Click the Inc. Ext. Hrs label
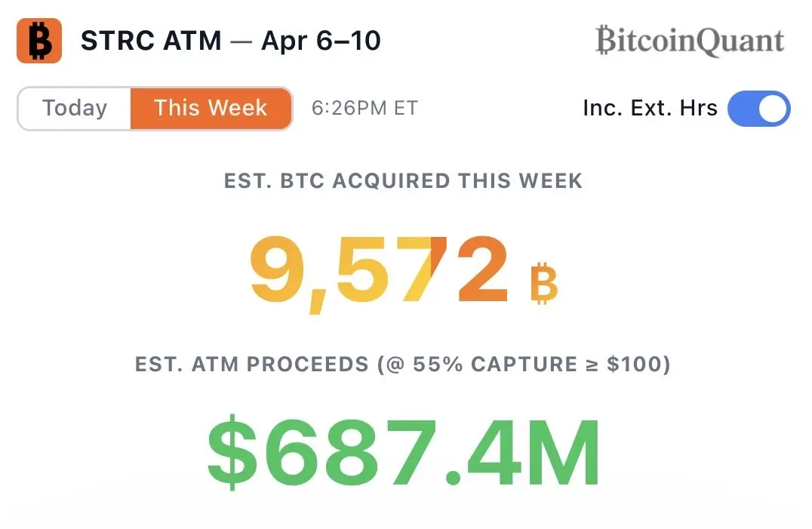812x529 pixels. [x=650, y=108]
